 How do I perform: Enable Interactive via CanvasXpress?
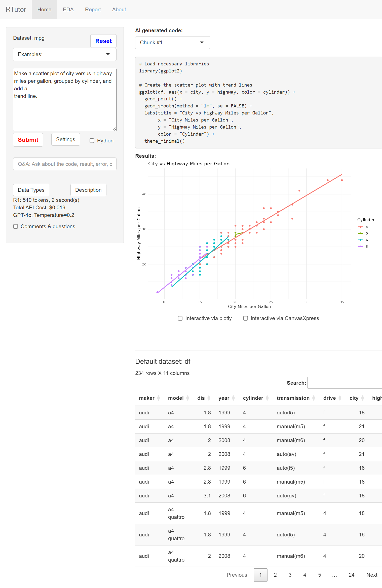[246, 318]
